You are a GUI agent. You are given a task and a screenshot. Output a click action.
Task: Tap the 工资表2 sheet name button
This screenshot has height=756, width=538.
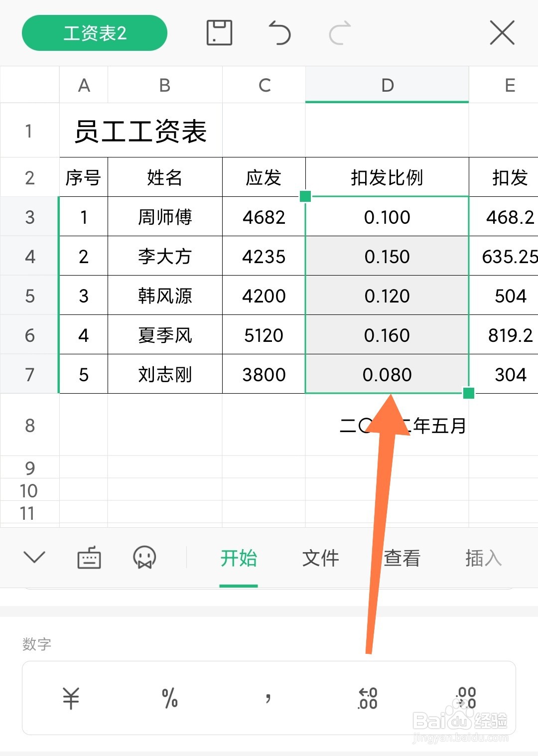[x=94, y=33]
